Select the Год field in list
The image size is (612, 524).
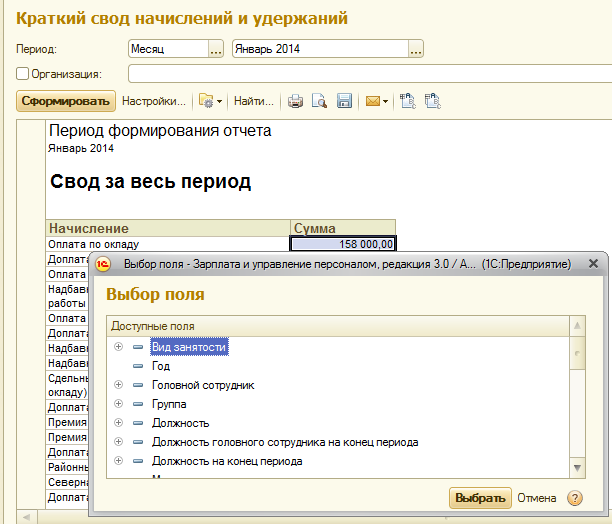[x=161, y=366]
